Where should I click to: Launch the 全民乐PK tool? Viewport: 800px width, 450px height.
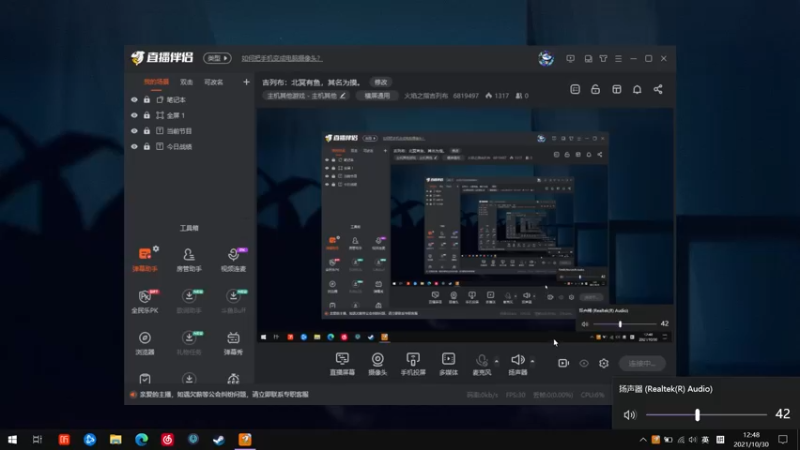(x=145, y=301)
